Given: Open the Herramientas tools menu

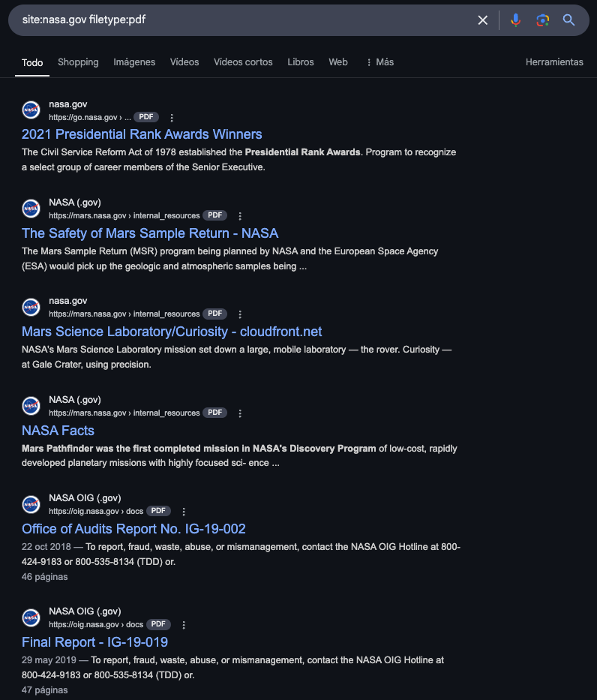Looking at the screenshot, I should click(554, 62).
